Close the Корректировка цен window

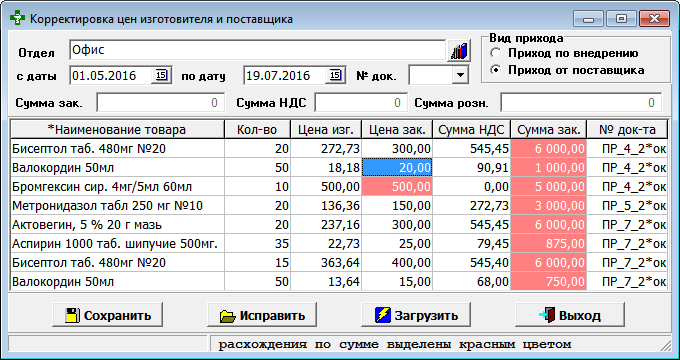coord(654,19)
